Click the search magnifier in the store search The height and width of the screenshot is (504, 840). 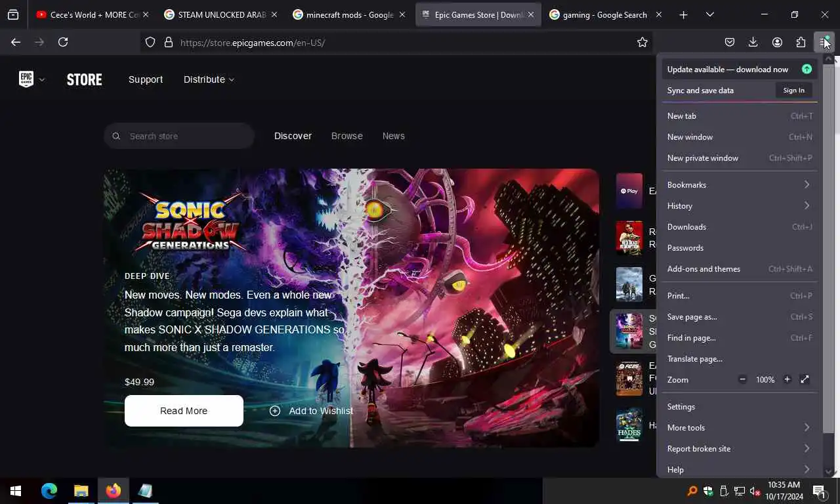pos(116,136)
